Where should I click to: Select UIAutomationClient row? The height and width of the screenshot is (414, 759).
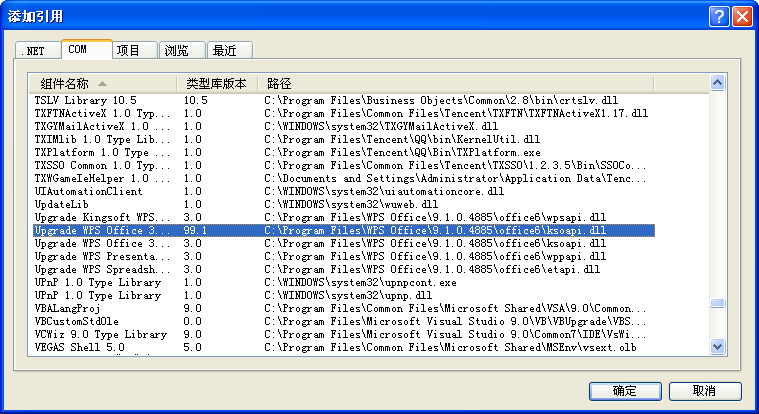[344, 192]
